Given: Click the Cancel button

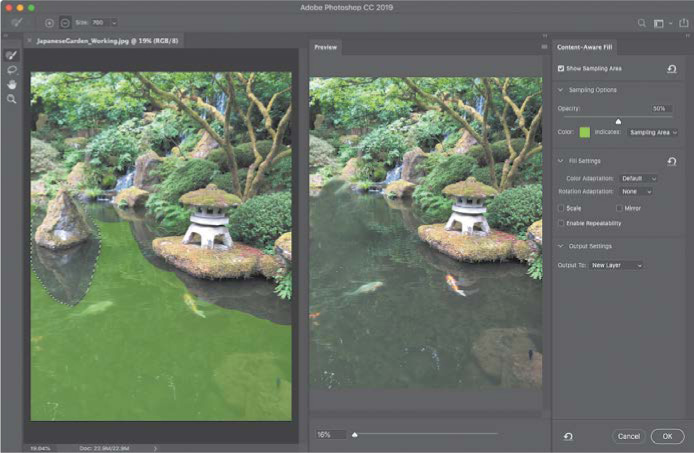Looking at the screenshot, I should tap(628, 436).
